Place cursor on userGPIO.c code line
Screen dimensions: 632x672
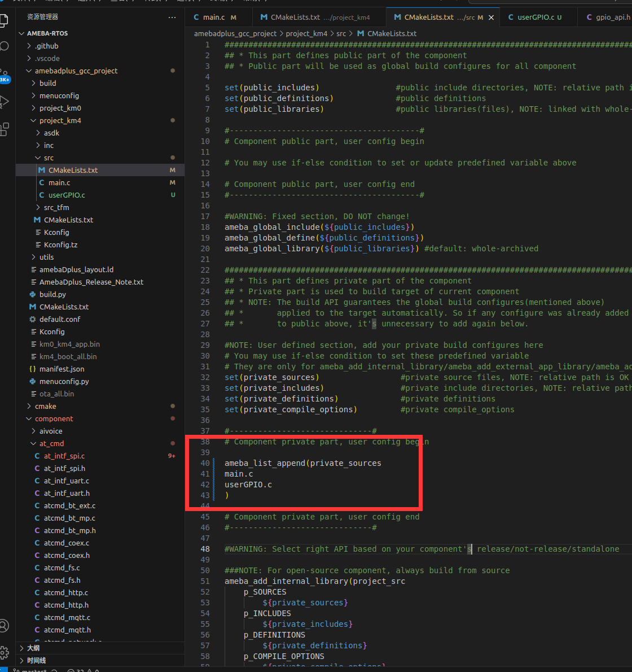pyautogui.click(x=248, y=485)
